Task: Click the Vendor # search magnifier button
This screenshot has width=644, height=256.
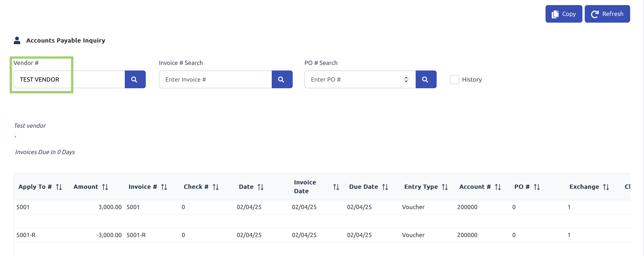Action: [x=135, y=79]
